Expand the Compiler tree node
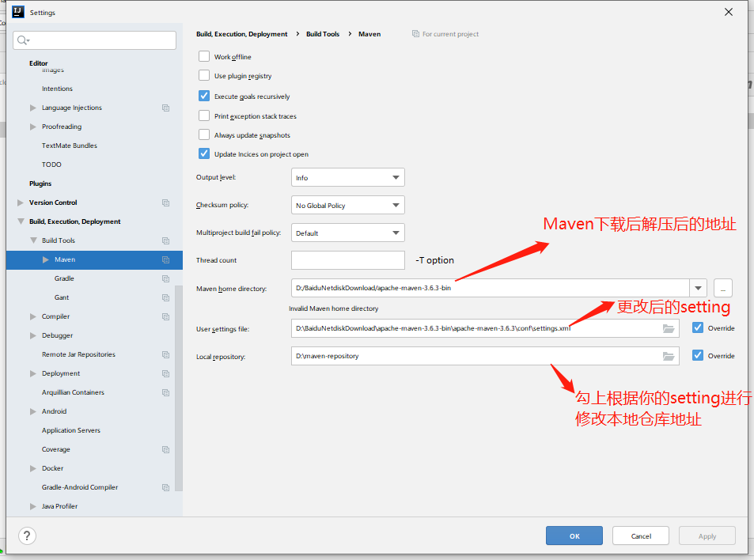 pos(32,316)
